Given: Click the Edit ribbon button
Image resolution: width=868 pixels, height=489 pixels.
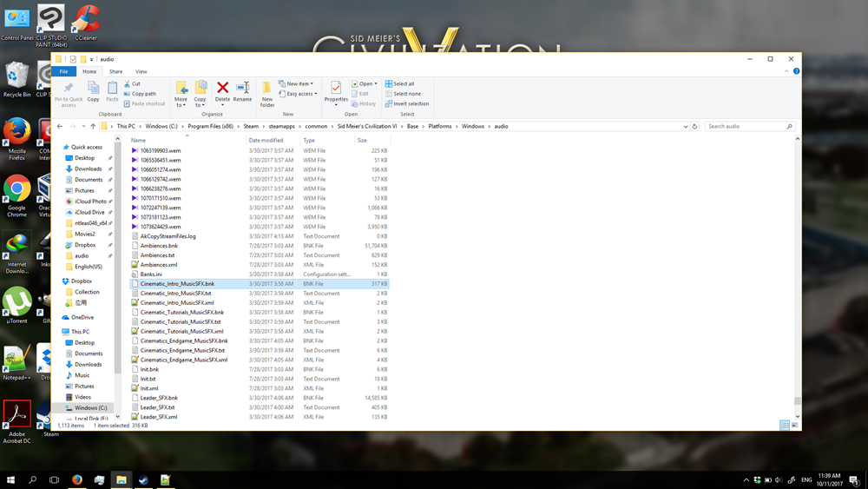Looking at the screenshot, I should coord(360,94).
